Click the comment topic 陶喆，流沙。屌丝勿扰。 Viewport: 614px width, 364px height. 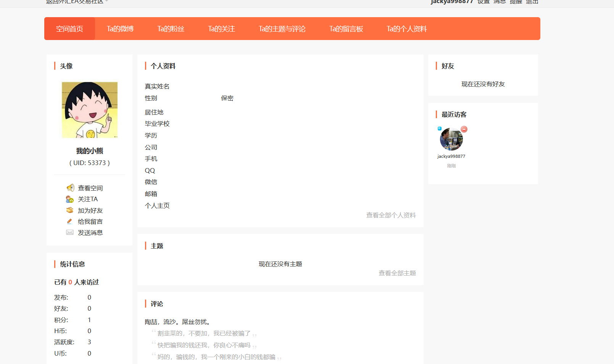click(178, 322)
